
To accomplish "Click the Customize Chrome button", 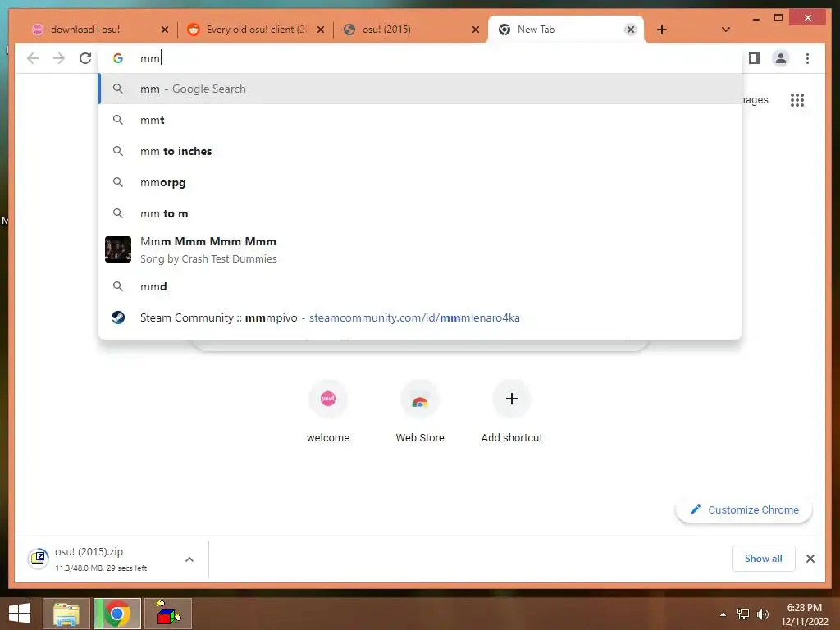I will [x=744, y=509].
